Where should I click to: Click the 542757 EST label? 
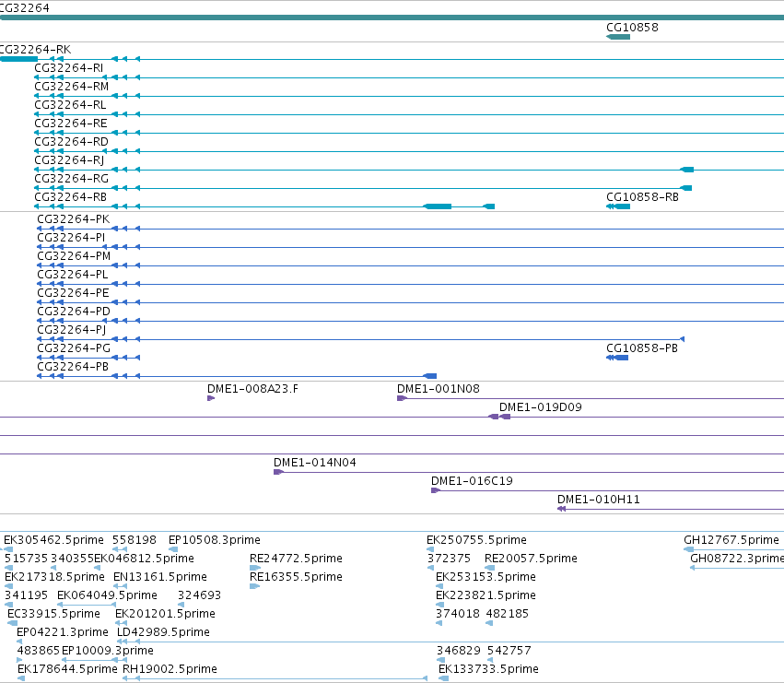click(x=509, y=651)
